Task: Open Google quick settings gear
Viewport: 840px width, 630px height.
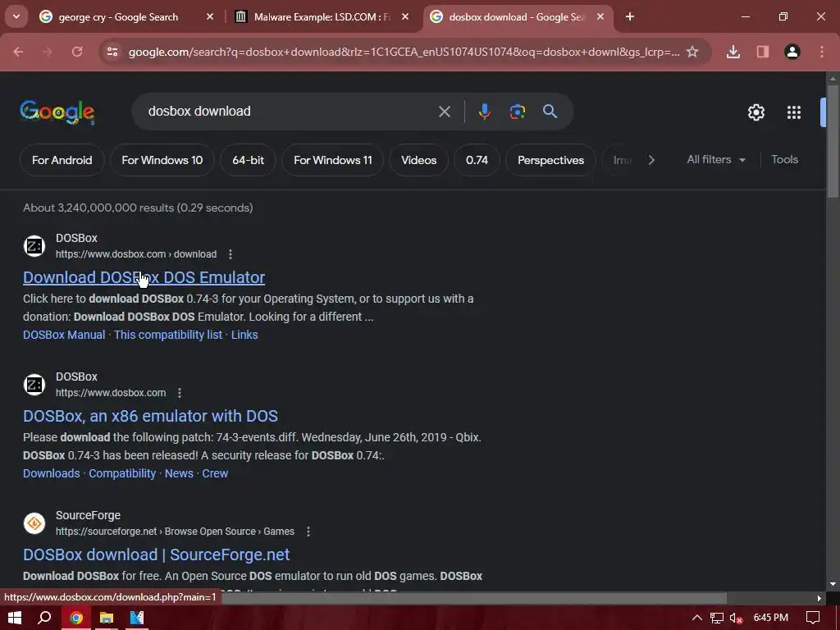Action: (x=756, y=112)
